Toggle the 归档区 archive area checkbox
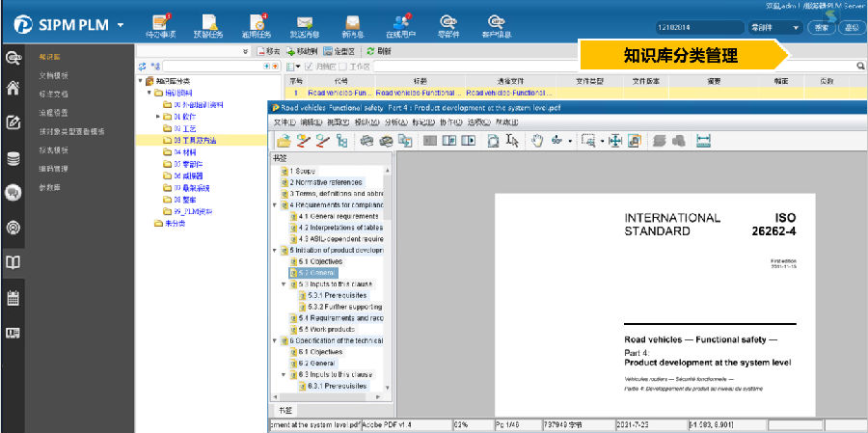The width and height of the screenshot is (868, 433). pos(309,67)
